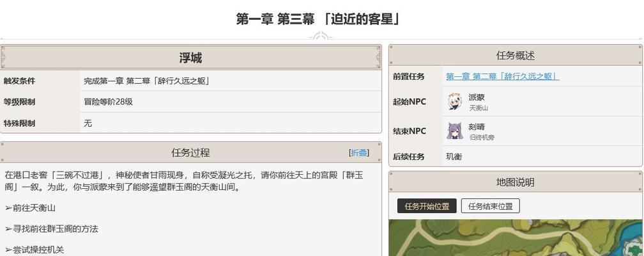Screen dimensions: 644x256
Task: Switch to the 任务开始位置 tab
Action: pyautogui.click(x=427, y=206)
